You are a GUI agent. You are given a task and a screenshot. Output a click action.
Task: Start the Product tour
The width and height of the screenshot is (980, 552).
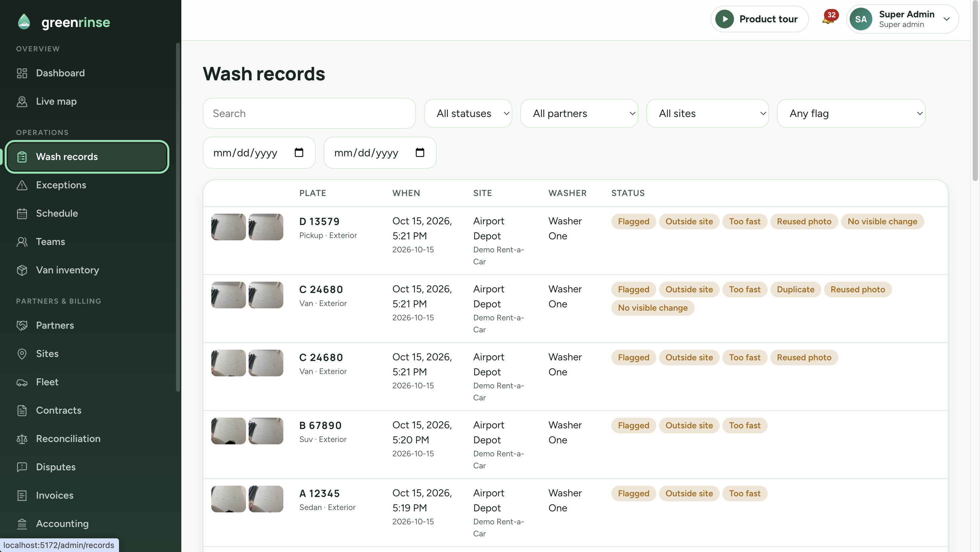[x=759, y=19]
